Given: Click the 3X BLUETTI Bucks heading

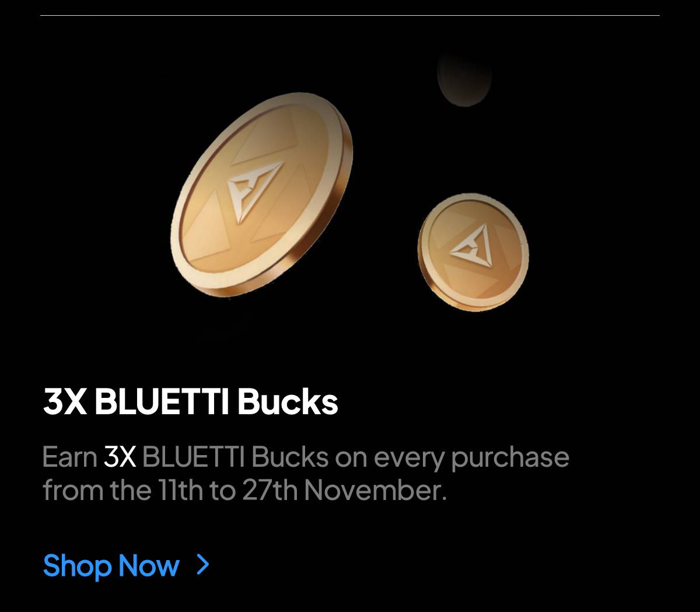Looking at the screenshot, I should (190, 402).
